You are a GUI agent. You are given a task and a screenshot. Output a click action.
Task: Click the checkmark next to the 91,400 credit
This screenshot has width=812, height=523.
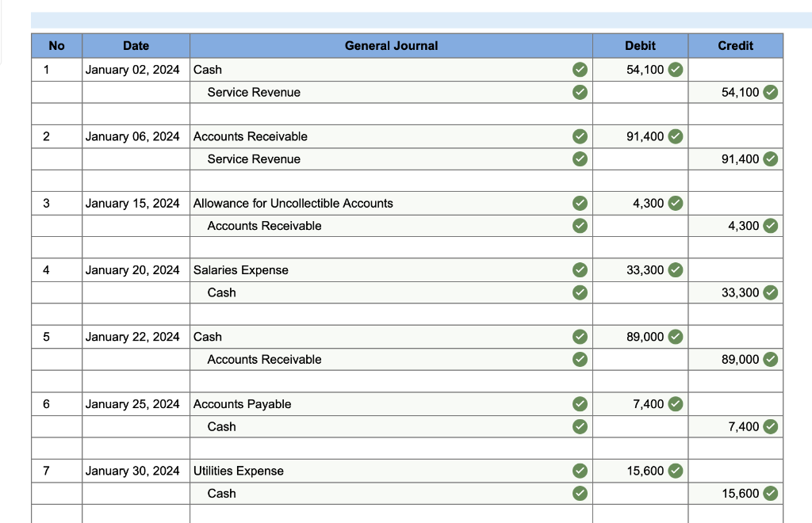[770, 159]
